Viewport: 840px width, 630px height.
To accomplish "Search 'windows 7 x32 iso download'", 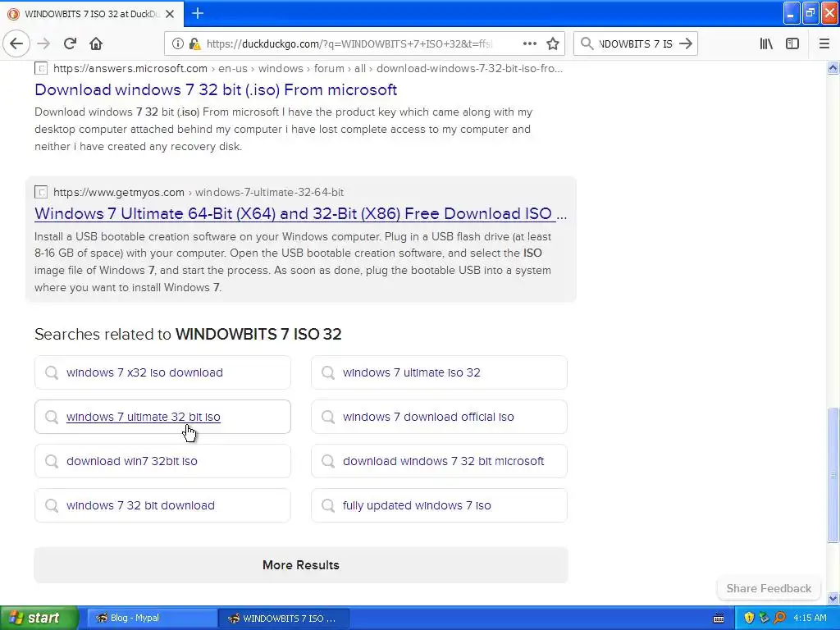I will coord(163,372).
